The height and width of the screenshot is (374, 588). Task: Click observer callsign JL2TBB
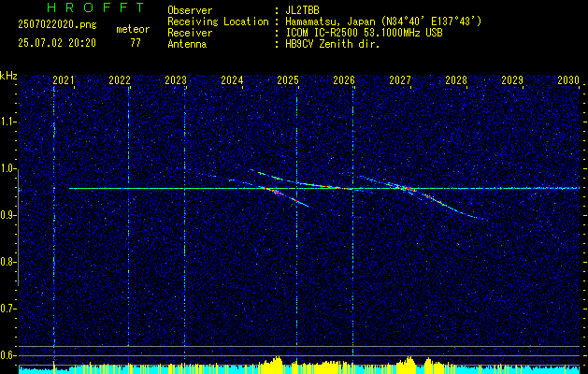[x=302, y=10]
